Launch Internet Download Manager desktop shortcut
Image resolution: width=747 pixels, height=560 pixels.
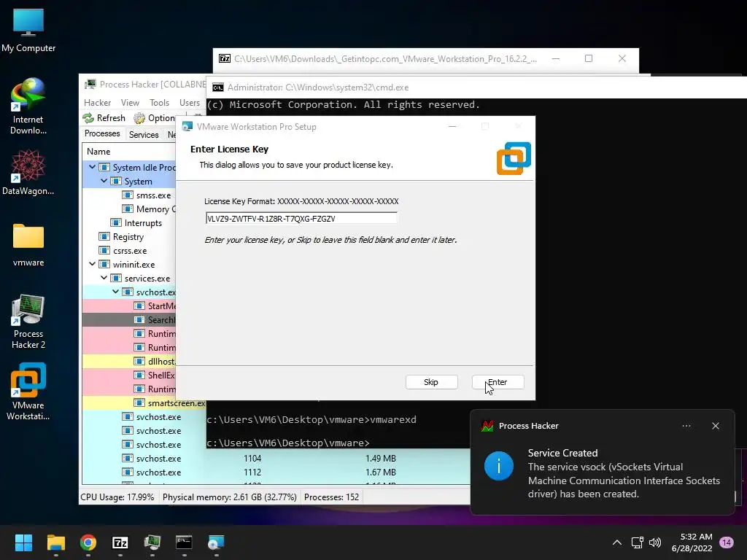28,106
